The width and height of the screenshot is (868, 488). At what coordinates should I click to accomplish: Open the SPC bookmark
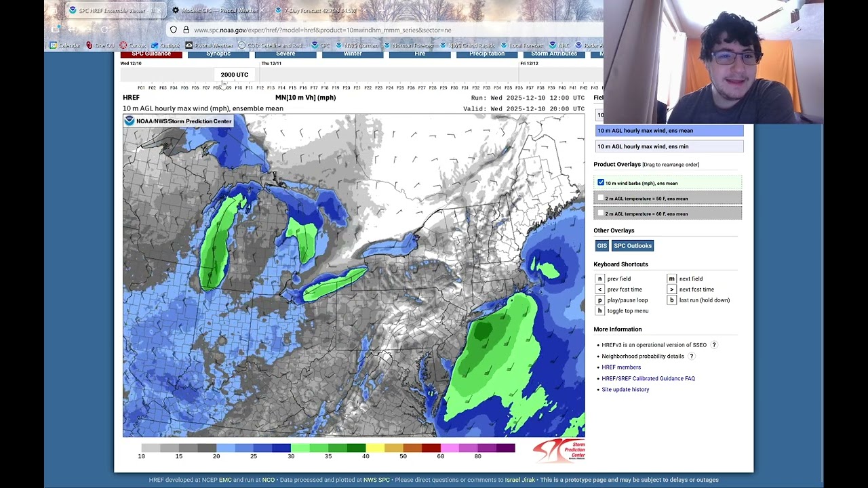click(x=321, y=45)
